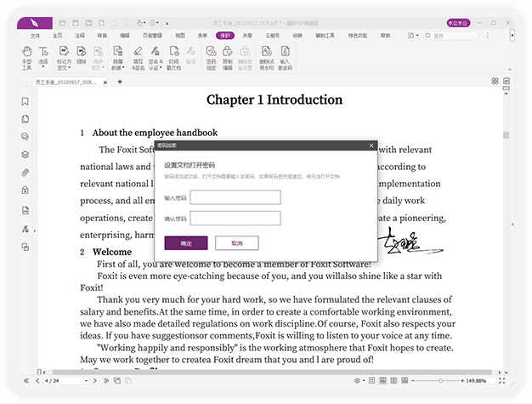This screenshot has height=404, width=532.
Task: Open the Attachments paperclip panel
Action: [x=25, y=173]
